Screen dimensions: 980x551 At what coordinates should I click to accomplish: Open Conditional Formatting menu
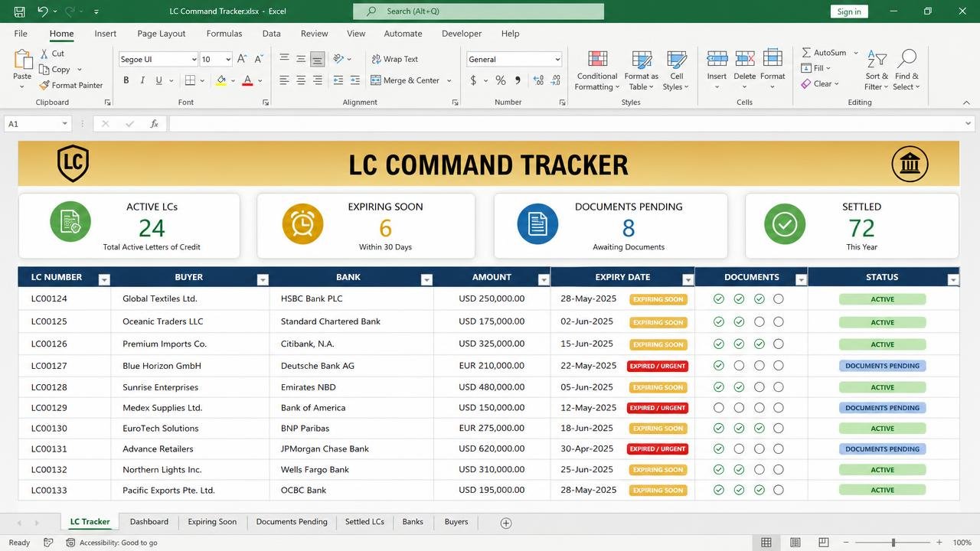pos(597,70)
